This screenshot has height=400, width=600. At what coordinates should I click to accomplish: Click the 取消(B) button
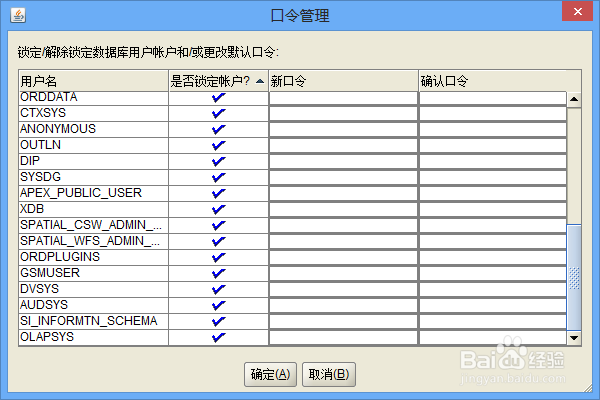point(329,374)
